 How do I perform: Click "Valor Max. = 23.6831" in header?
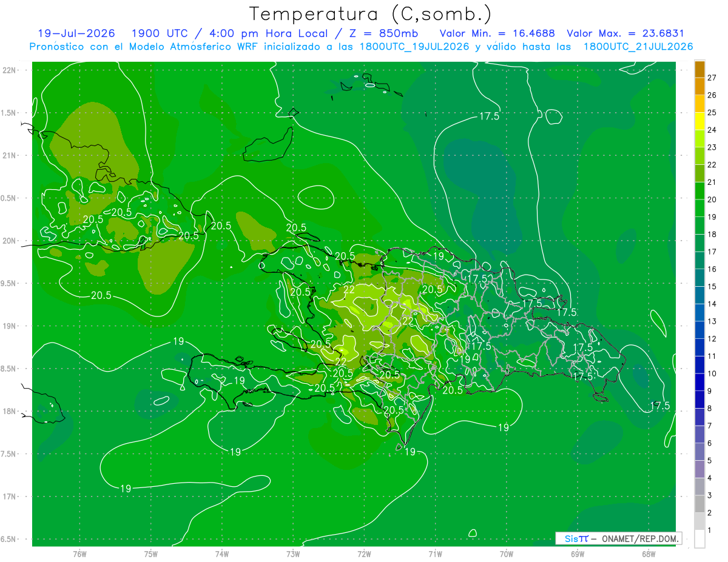[625, 33]
